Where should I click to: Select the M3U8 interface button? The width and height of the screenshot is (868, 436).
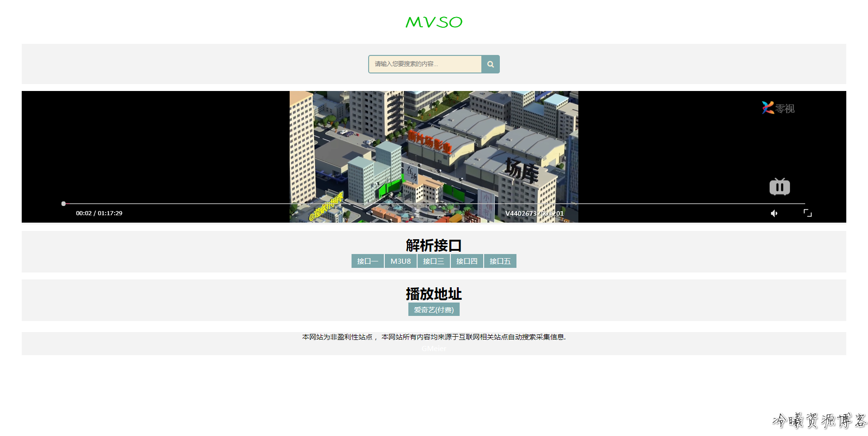(x=401, y=261)
